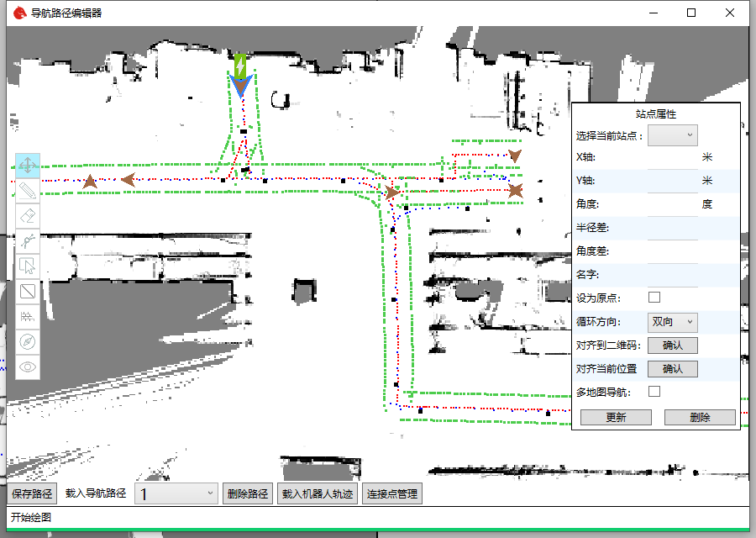Select the virtual wall brick tool
This screenshot has height=538, width=756.
(28, 317)
